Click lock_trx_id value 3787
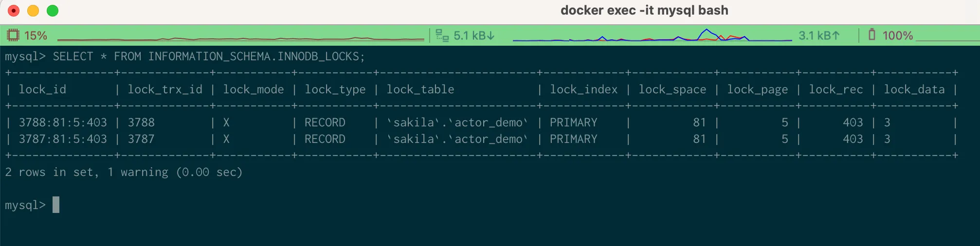 pyautogui.click(x=141, y=139)
